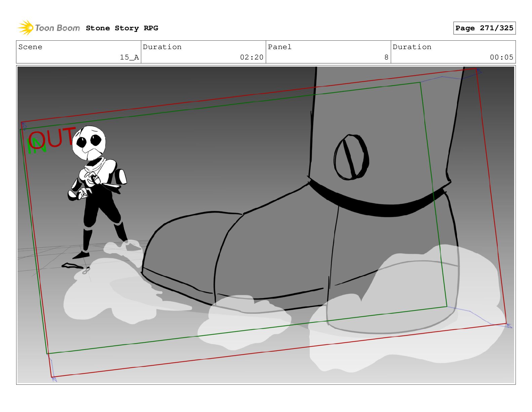This screenshot has height=412, width=532.
Task: Click the slotted screw on the boot
Action: coord(351,157)
